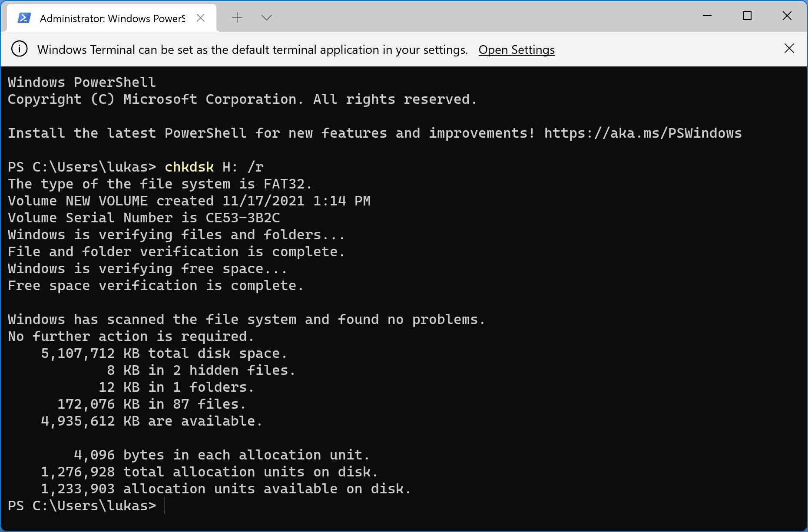Click '1,233,903 allocation units available on disk.' line
The image size is (808, 532).
pos(226,489)
